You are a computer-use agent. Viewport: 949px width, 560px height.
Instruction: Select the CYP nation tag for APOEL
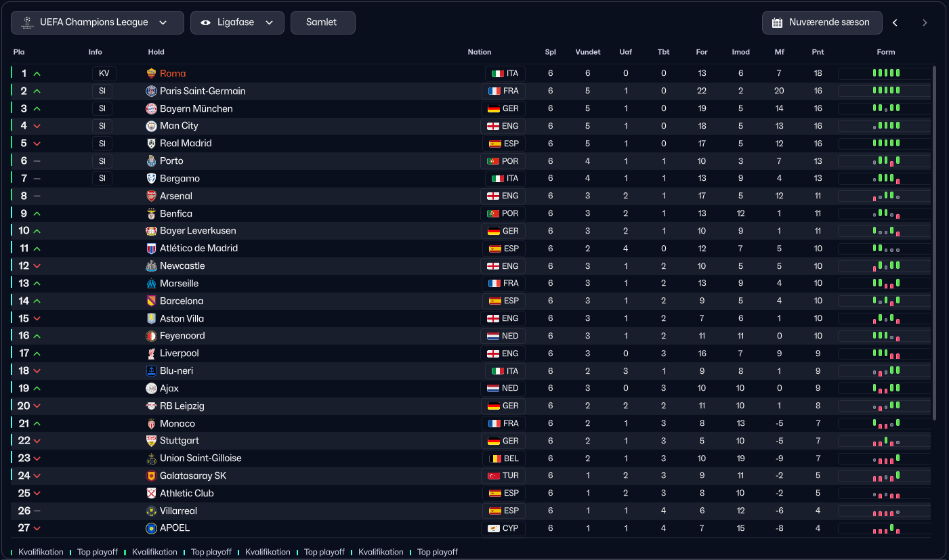coord(503,528)
